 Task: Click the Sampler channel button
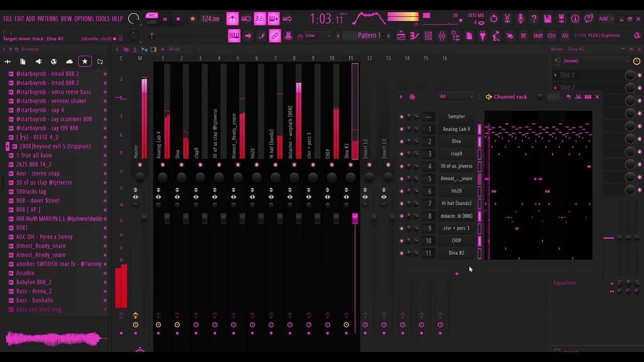point(456,117)
